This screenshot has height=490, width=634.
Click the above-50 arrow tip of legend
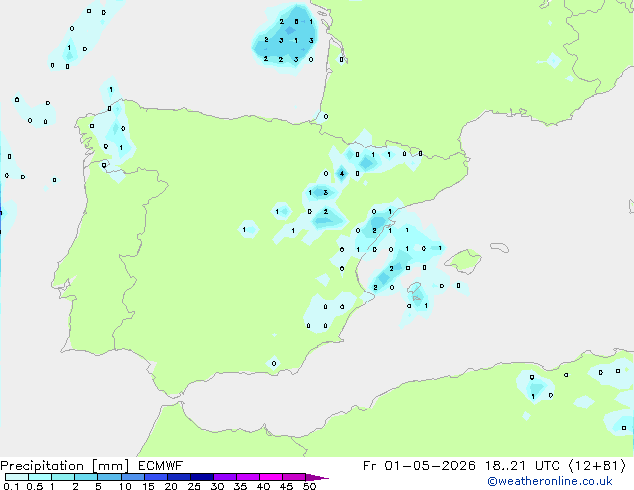[x=317, y=477]
